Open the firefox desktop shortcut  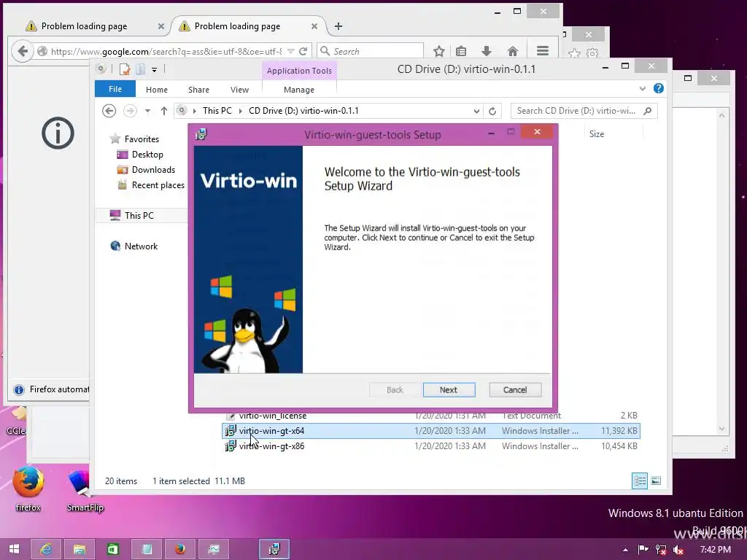[28, 488]
